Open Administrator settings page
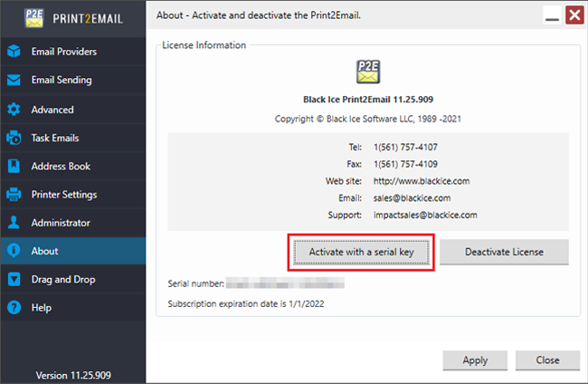Screen dimensions: 588x384 click(73, 223)
